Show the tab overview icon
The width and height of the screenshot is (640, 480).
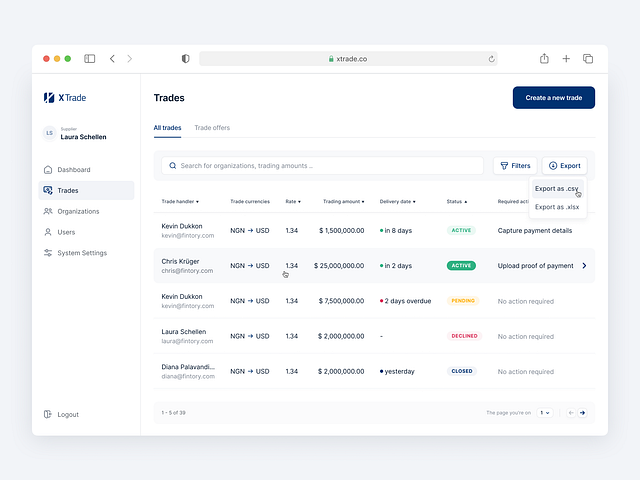(x=588, y=59)
